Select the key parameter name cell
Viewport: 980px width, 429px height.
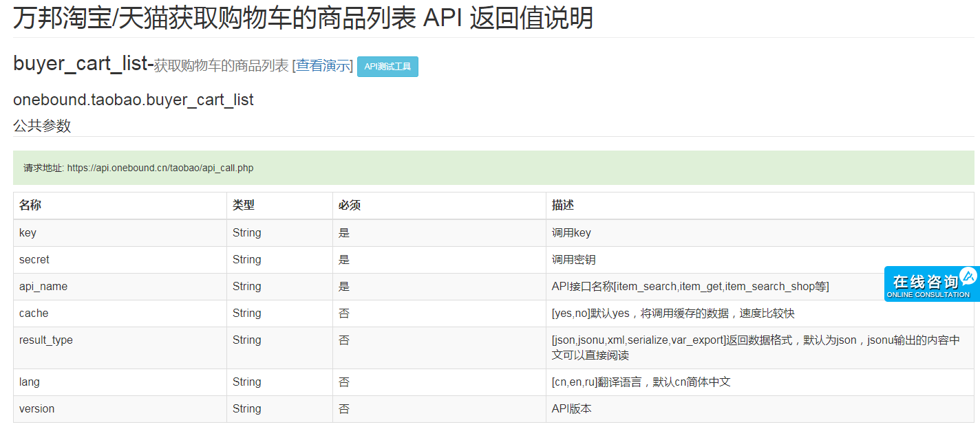pos(120,233)
